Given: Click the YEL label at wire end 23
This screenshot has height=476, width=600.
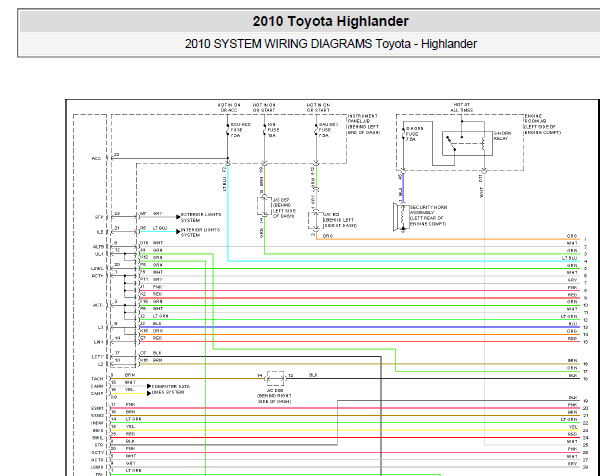Looking at the screenshot, I should point(573,427).
